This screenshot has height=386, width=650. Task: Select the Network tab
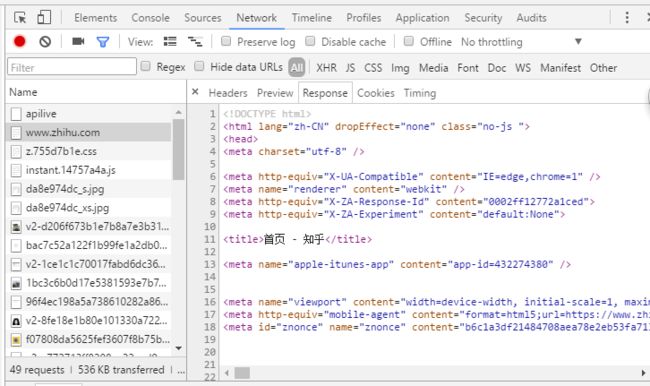pos(257,18)
